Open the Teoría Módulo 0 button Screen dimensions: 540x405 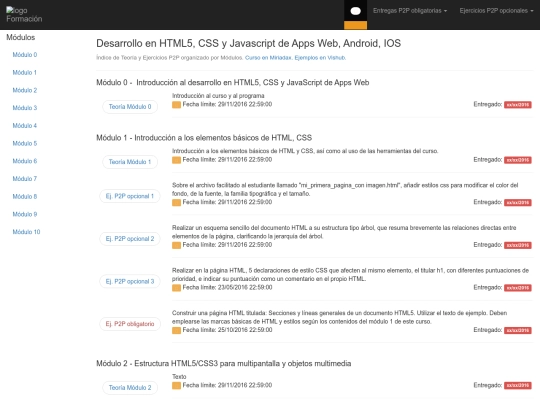tap(130, 107)
